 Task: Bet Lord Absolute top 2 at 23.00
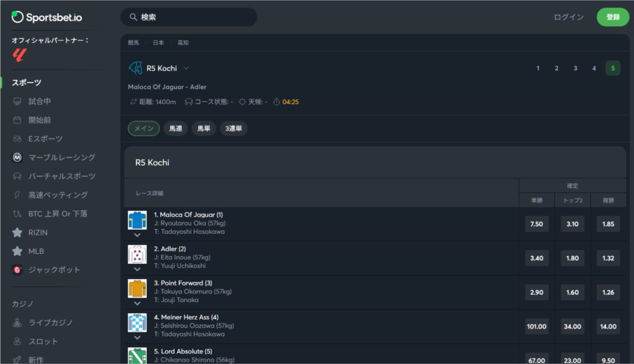573,358
